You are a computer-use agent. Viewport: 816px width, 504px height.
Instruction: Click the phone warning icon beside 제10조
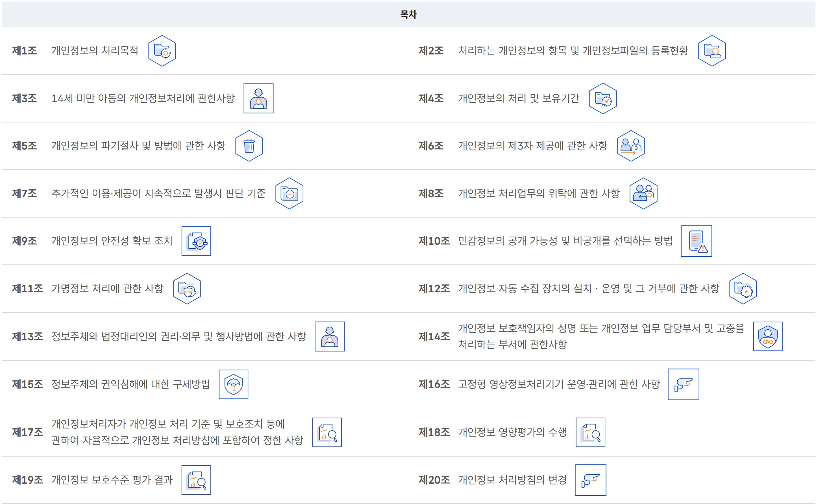(696, 241)
